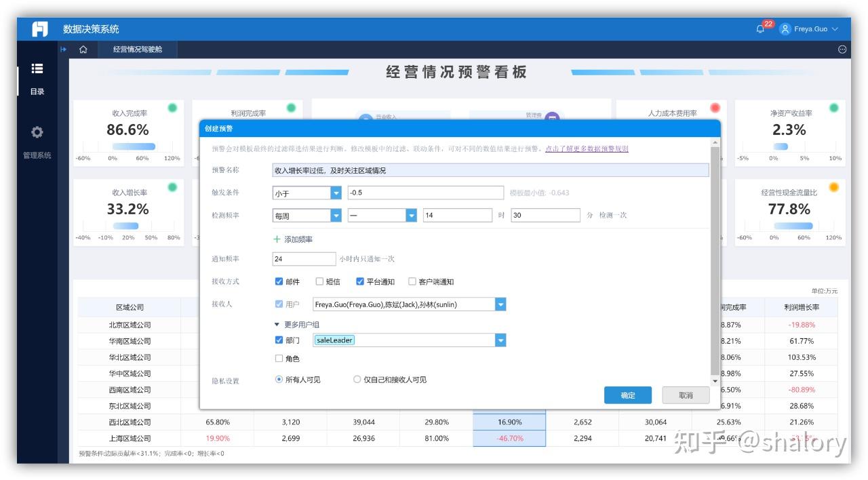This screenshot has height=480, width=868.
Task: Click the blue pin arrow beside the home icon
Action: pyautogui.click(x=63, y=49)
